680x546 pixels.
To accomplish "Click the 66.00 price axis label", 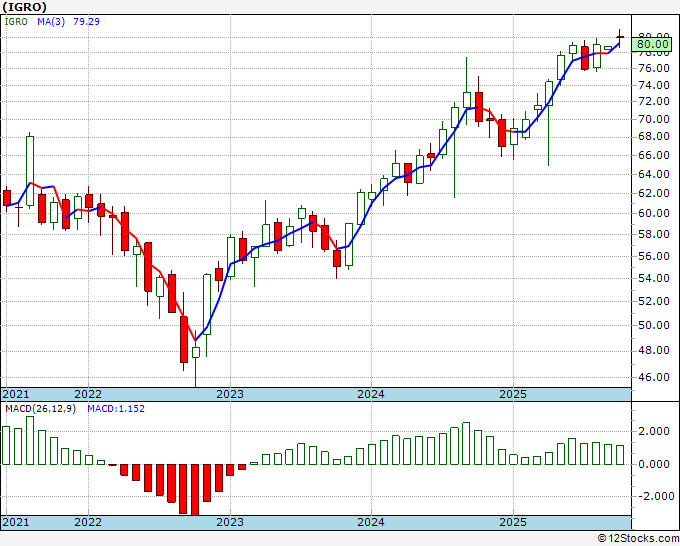I will click(654, 155).
